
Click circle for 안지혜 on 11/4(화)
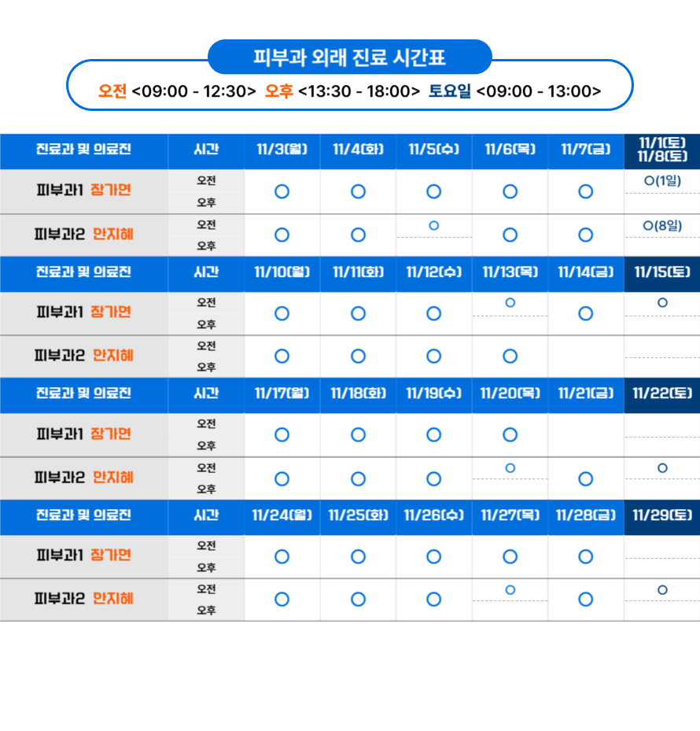pos(358,234)
